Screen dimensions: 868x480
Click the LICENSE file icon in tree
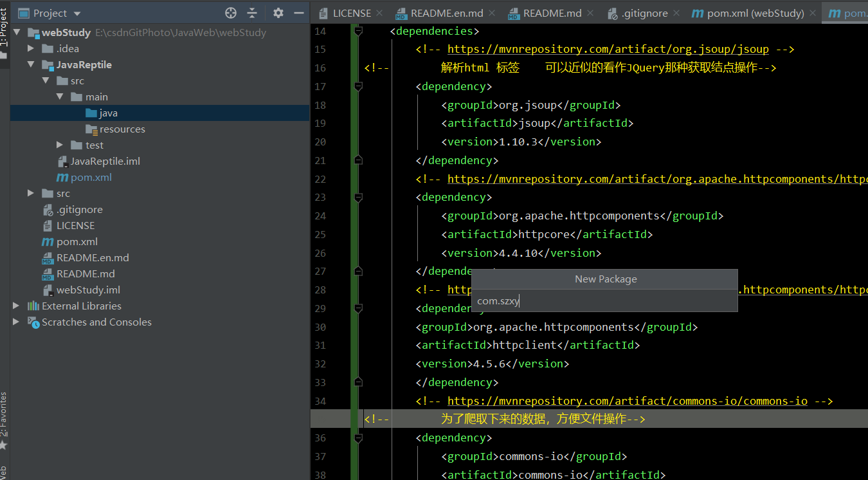(x=48, y=226)
